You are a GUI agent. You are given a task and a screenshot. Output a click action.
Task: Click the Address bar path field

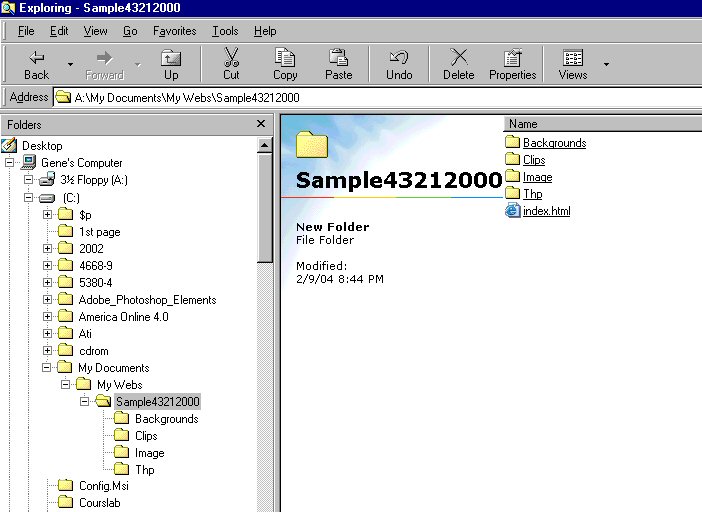(378, 97)
